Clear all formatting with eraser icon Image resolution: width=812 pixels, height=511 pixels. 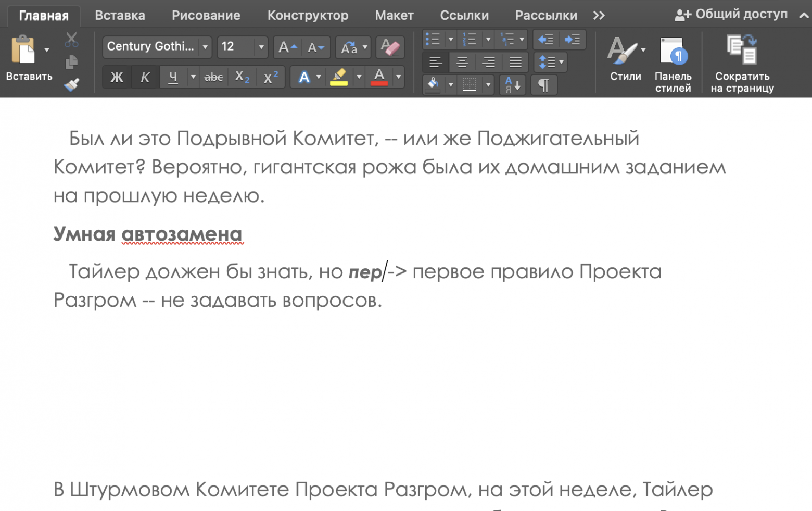pyautogui.click(x=390, y=47)
